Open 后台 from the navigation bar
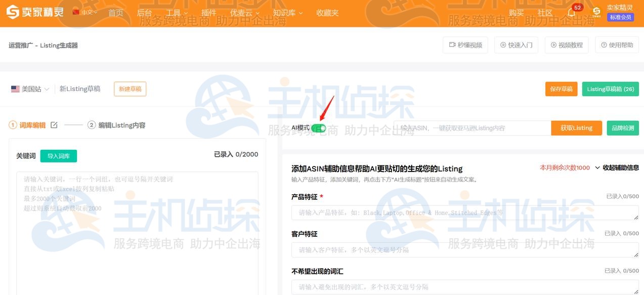Image resolution: width=644 pixels, height=295 pixels. (x=144, y=13)
